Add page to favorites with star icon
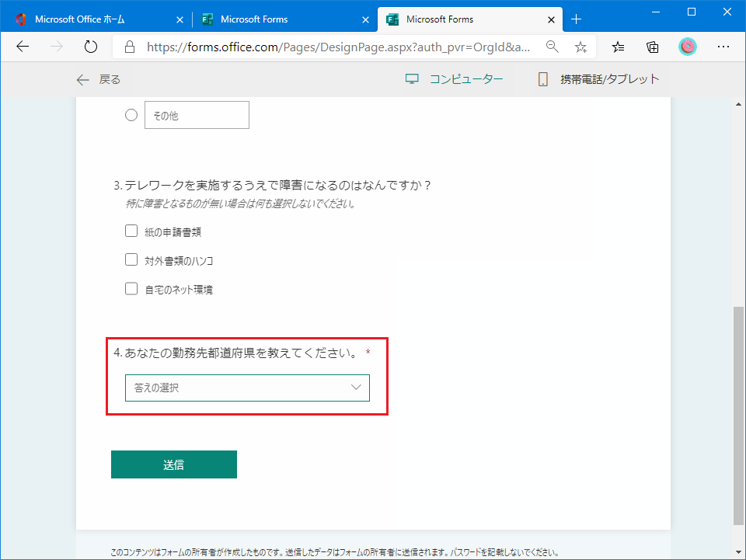The height and width of the screenshot is (560, 746). click(x=580, y=47)
